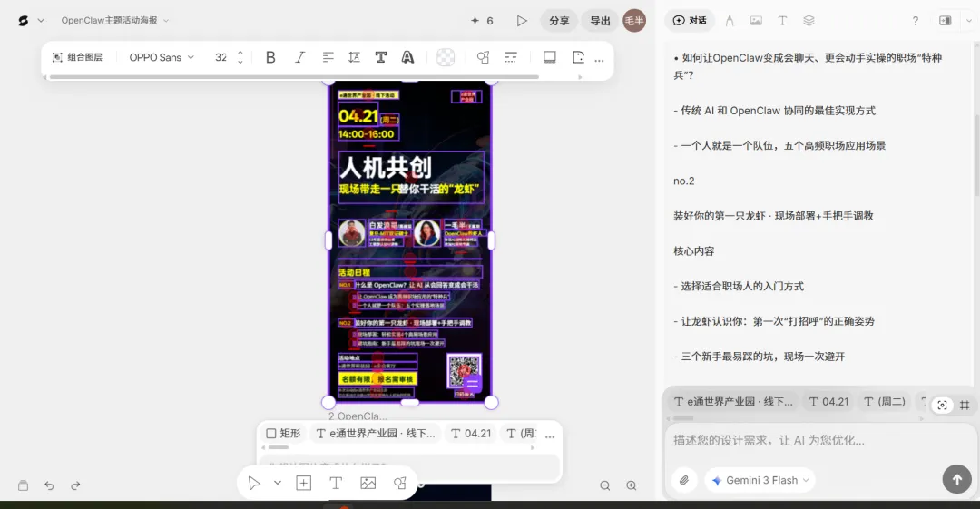
Task: Select the poster design thumbnail on canvas
Action: (x=410, y=241)
